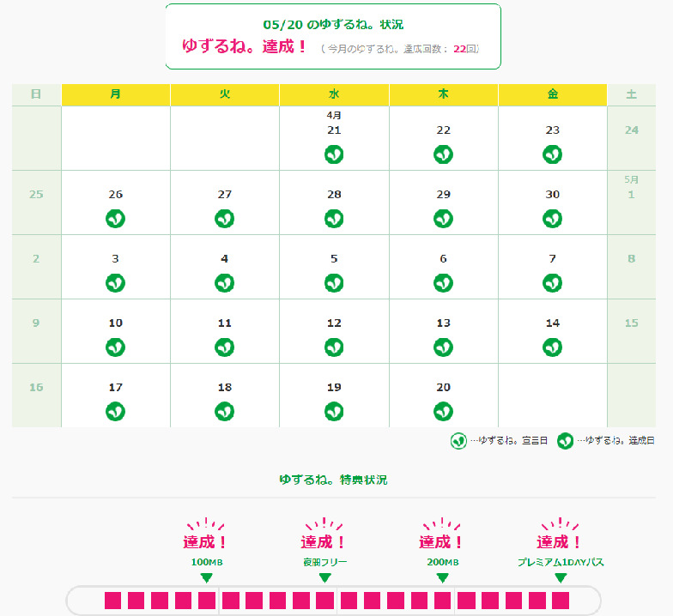Click the achievement icon under April 21
This screenshot has width=673, height=616.
334,154
